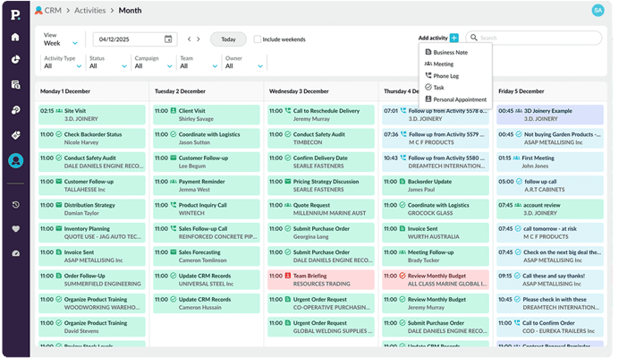Open the Activity Type filter dropdown

click(x=63, y=65)
